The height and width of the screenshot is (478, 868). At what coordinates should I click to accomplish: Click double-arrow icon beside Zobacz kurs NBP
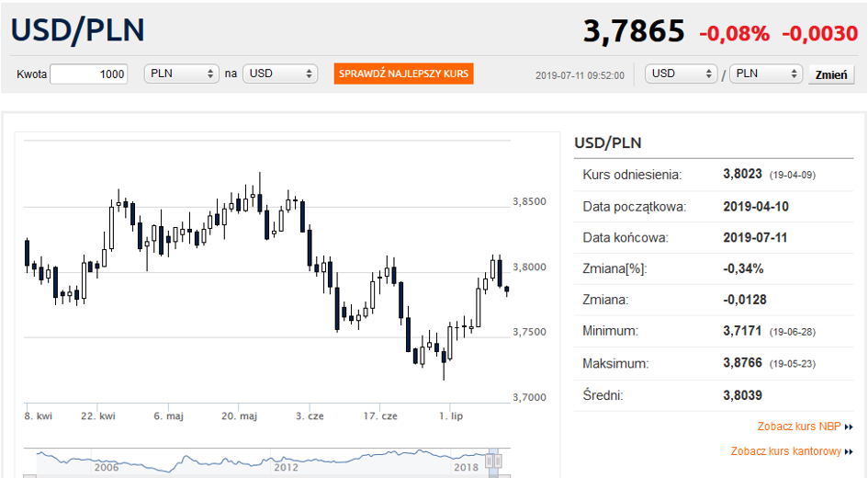point(849,427)
